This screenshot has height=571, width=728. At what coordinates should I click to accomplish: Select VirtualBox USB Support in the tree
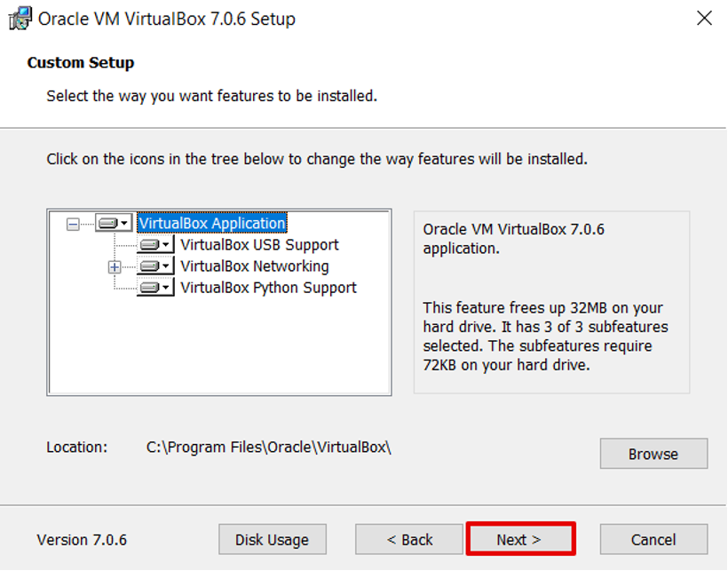point(259,245)
